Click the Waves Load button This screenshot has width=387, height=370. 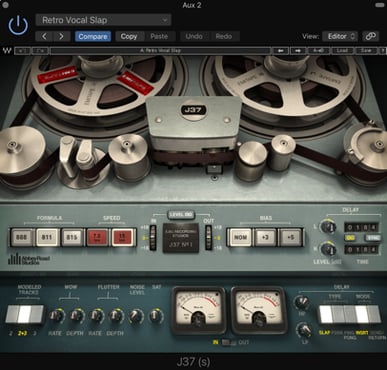[x=342, y=51]
